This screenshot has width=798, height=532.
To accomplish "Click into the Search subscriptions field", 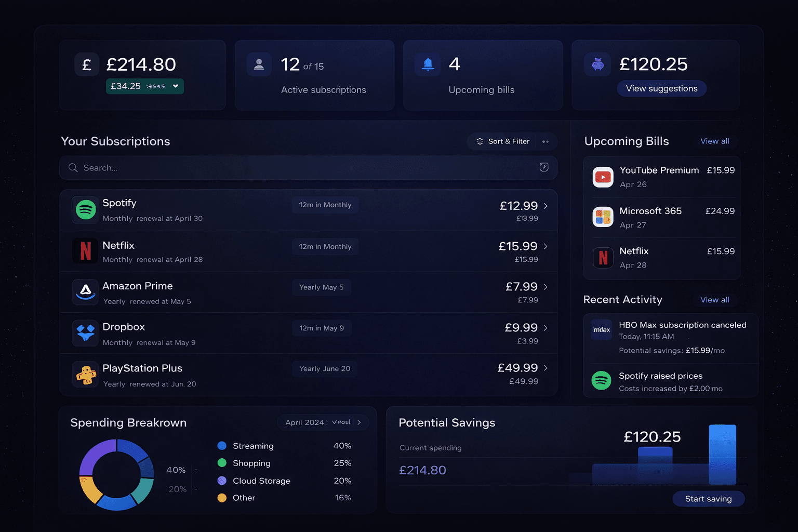I will [308, 168].
